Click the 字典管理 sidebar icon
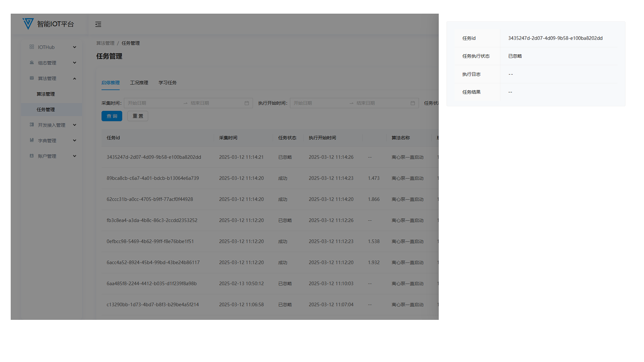 tap(32, 140)
